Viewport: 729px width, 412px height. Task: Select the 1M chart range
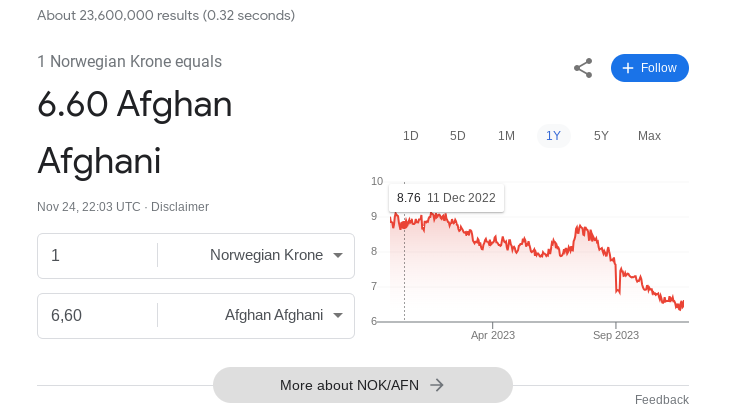(506, 136)
